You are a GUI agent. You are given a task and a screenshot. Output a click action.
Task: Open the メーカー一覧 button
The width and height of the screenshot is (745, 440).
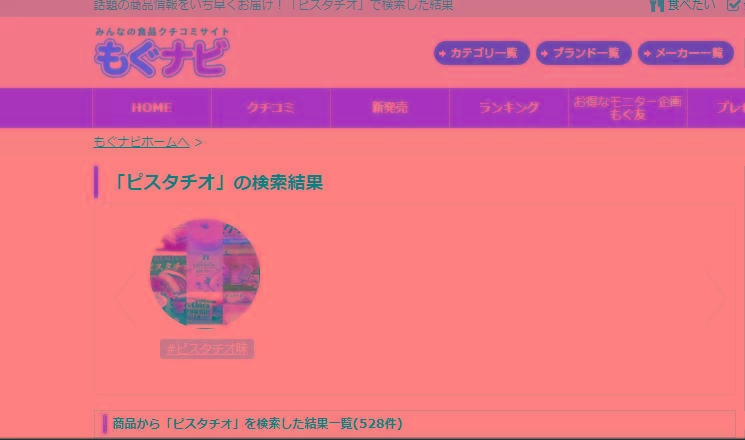click(686, 53)
